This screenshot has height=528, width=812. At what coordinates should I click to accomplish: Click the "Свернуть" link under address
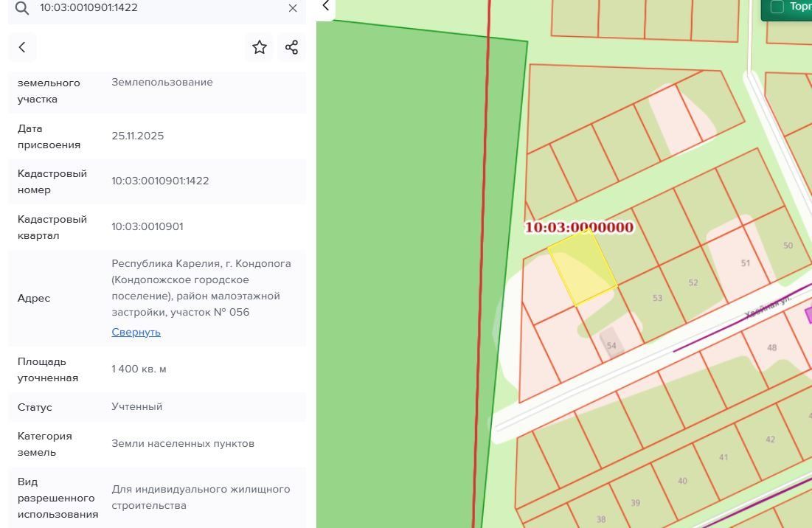(x=136, y=332)
